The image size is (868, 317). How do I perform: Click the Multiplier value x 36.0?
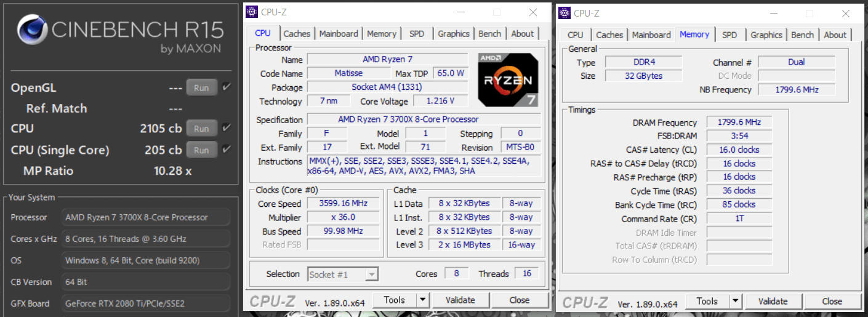[343, 217]
